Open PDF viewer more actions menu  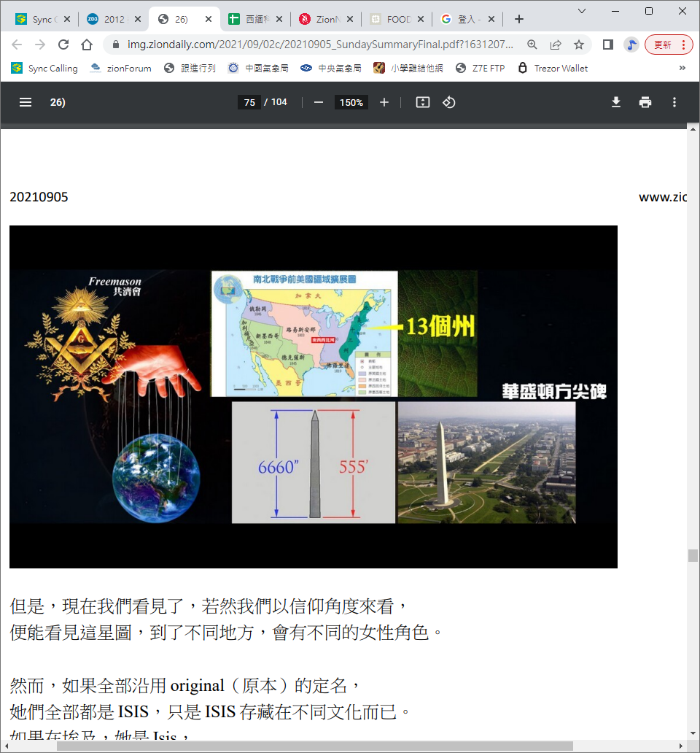[x=674, y=102]
